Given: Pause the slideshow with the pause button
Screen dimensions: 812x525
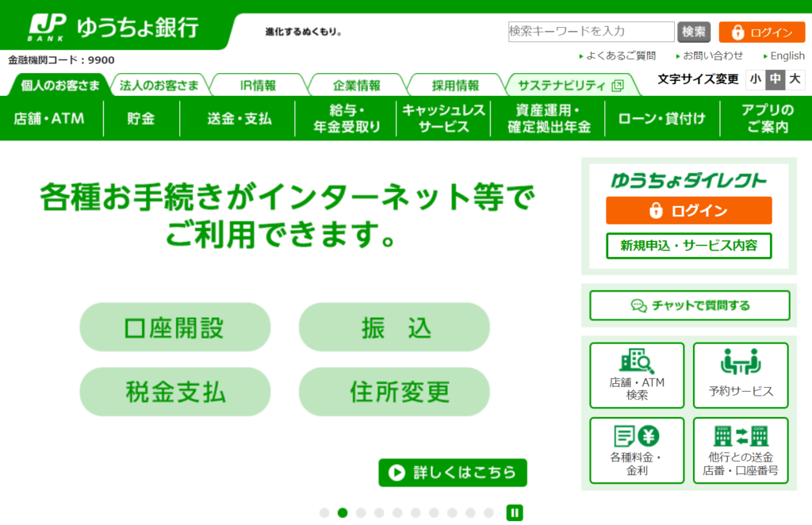Looking at the screenshot, I should coord(515,512).
